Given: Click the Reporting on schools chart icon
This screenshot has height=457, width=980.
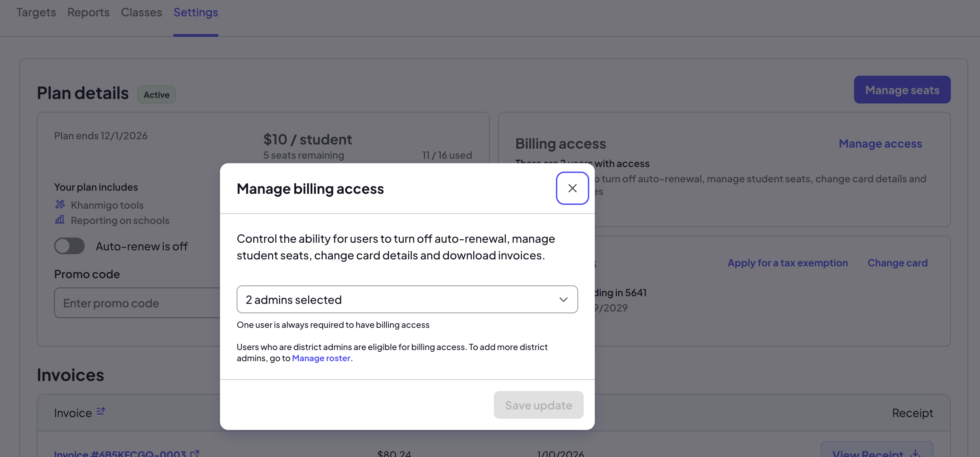Looking at the screenshot, I should pos(60,220).
